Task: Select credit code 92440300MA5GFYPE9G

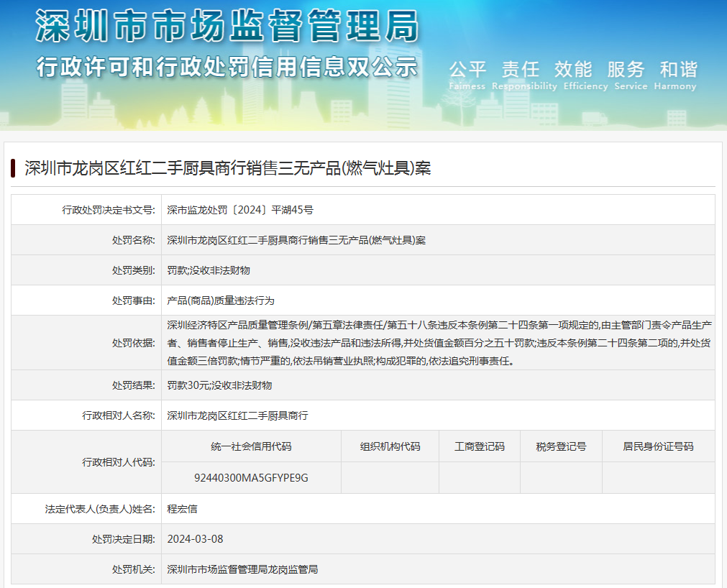Action: [x=251, y=477]
